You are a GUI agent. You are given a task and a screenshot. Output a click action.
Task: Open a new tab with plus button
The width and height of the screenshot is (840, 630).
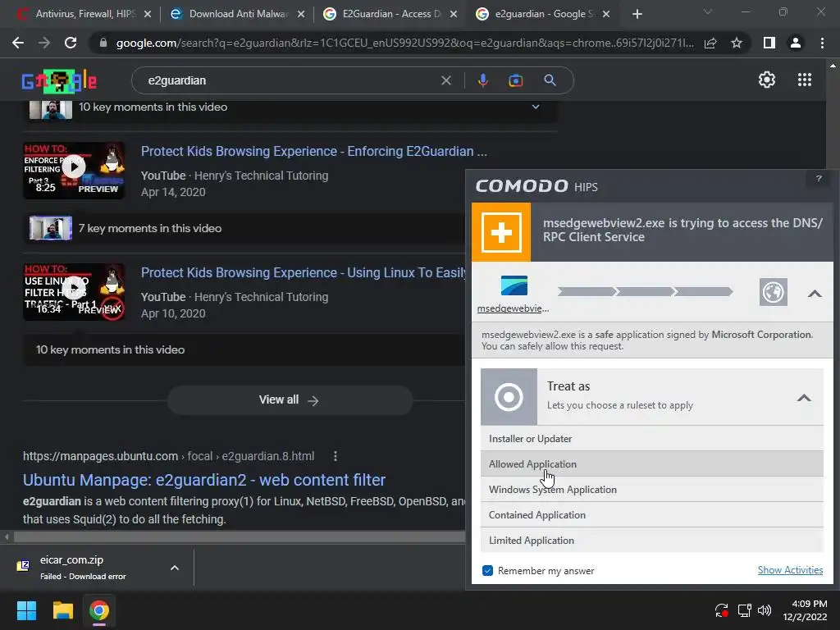pyautogui.click(x=637, y=14)
